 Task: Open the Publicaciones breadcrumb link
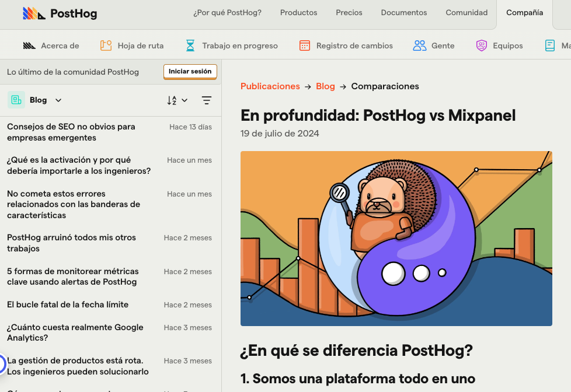point(270,86)
